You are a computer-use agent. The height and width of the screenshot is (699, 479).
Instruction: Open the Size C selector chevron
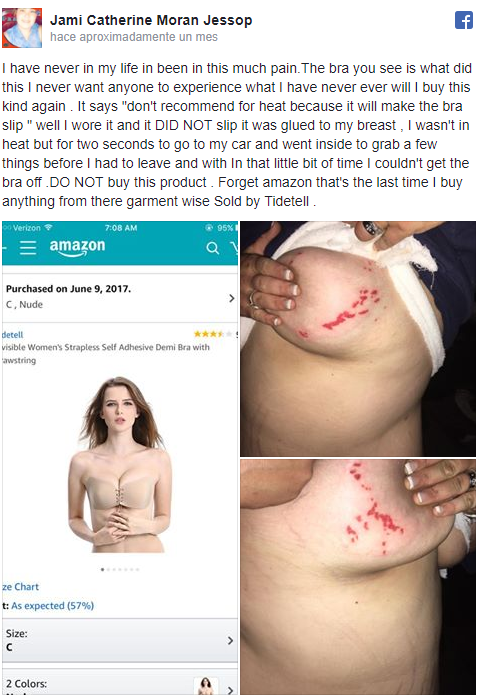coord(230,641)
